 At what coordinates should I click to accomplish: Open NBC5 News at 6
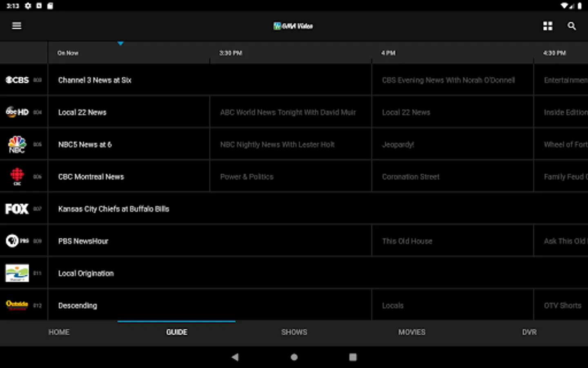129,144
